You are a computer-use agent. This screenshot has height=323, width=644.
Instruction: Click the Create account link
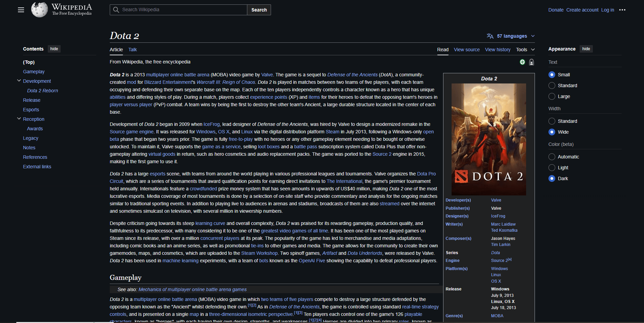[582, 10]
